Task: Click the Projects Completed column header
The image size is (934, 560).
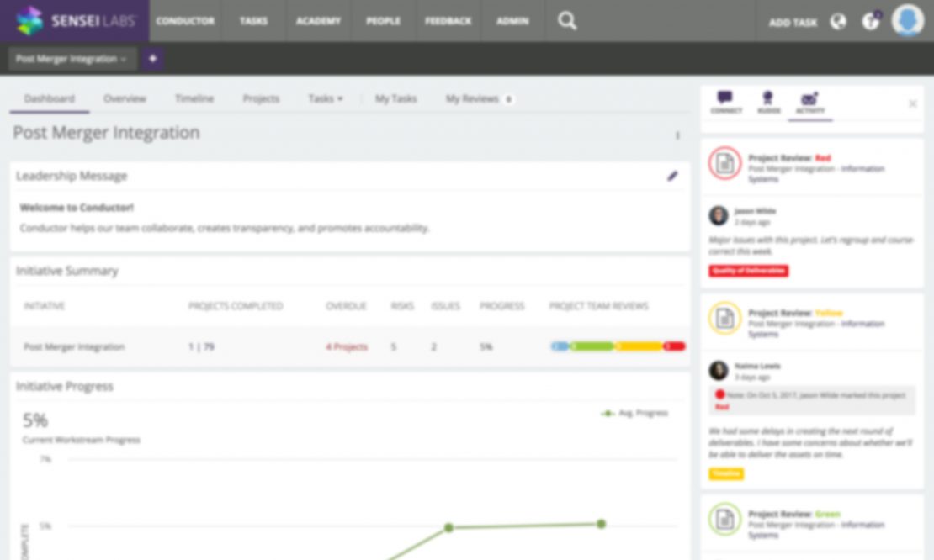Action: [236, 306]
